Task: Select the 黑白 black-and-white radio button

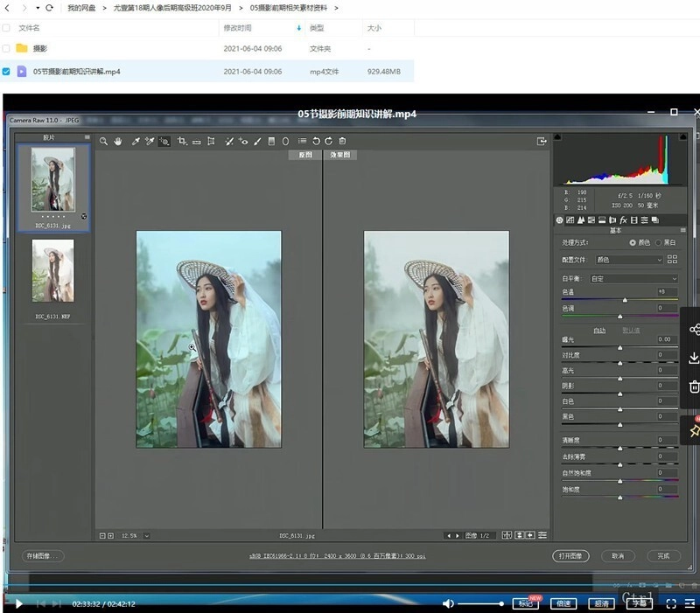Action: pyautogui.click(x=656, y=242)
